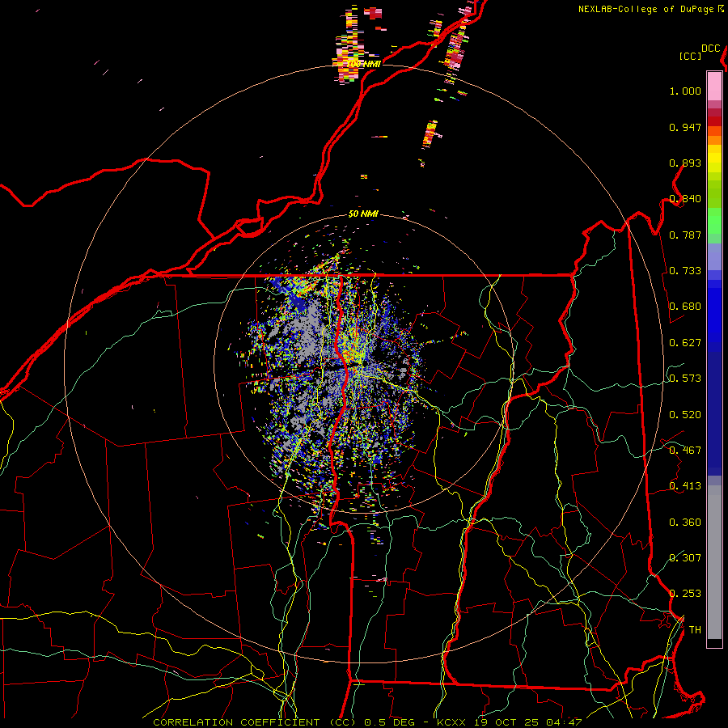Screen dimensions: 728x728
Task: Click the 100 NMI range ring label
Action: (364, 64)
